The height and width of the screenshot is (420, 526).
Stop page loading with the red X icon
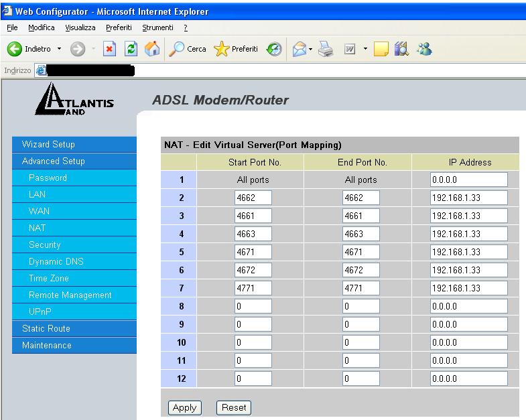click(x=109, y=49)
